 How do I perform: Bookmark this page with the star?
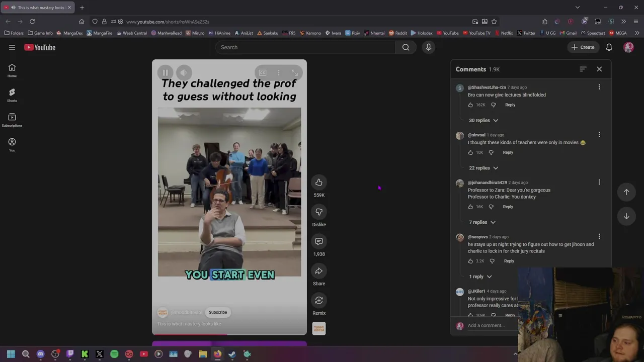click(494, 22)
